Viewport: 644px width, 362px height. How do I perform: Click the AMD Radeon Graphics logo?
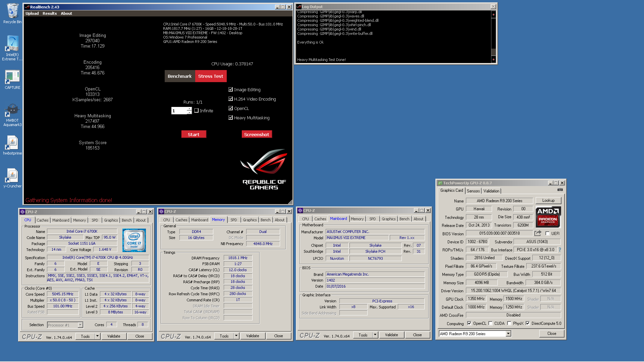548,217
